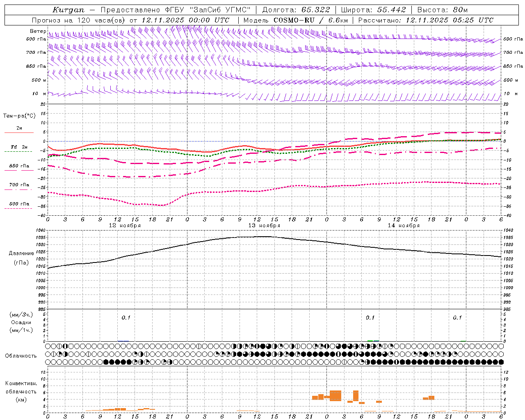Click the Высота: 80м elevation field
525x420 pixels.
pyautogui.click(x=443, y=10)
